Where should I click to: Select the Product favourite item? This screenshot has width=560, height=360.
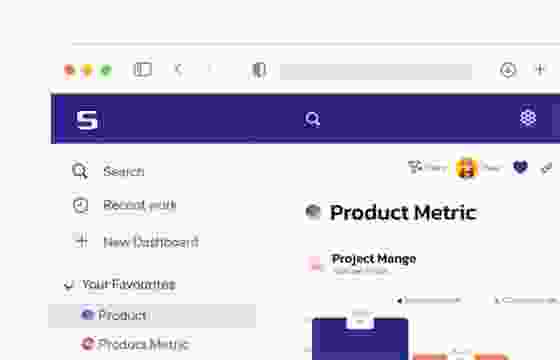pyautogui.click(x=152, y=316)
